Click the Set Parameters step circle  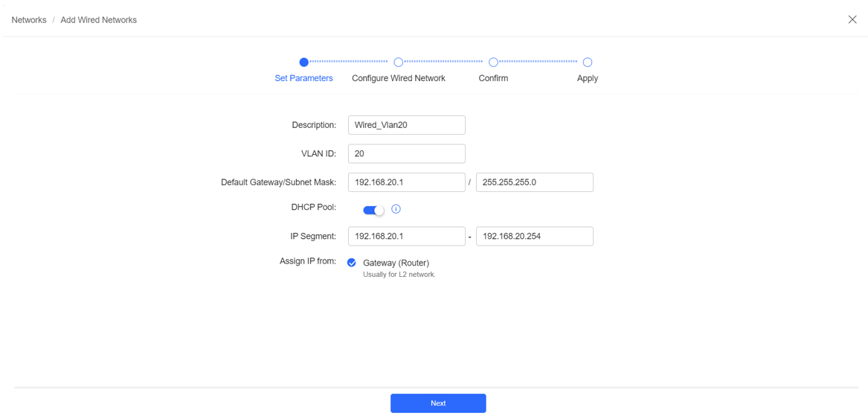304,62
